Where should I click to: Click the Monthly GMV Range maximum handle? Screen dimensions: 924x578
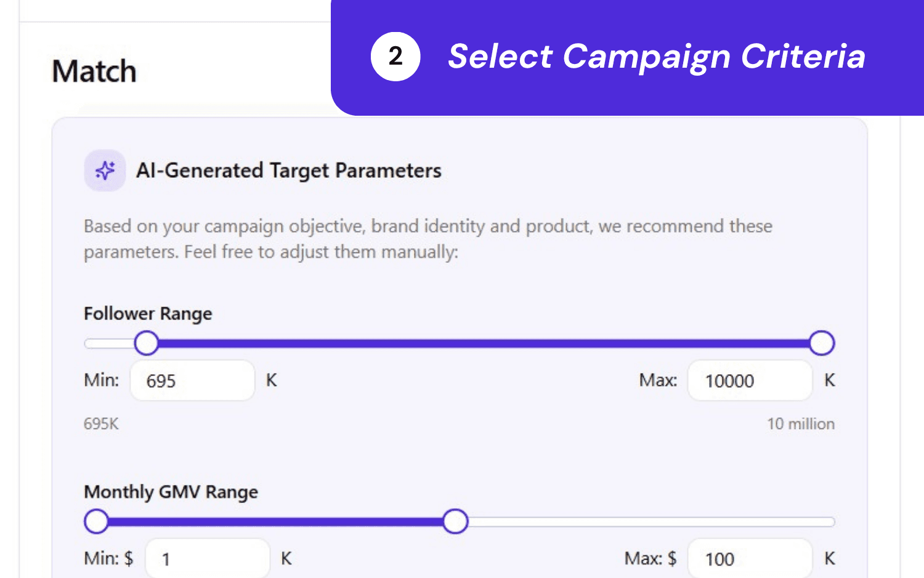coord(455,521)
